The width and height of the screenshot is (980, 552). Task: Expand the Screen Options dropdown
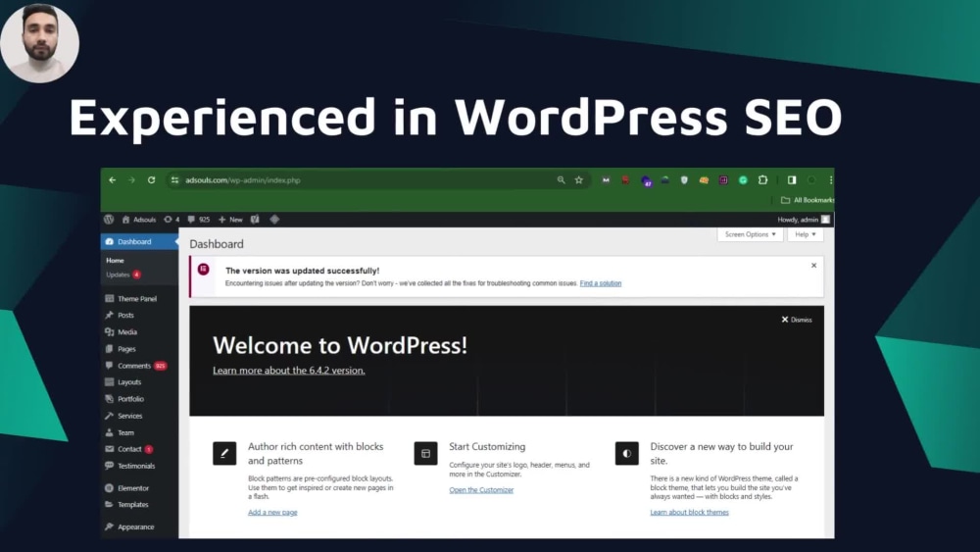point(750,234)
